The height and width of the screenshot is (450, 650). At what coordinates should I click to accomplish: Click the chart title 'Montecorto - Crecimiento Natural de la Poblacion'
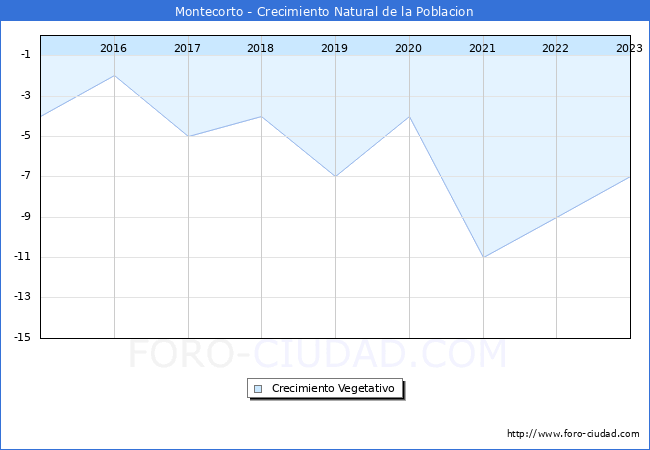(324, 11)
